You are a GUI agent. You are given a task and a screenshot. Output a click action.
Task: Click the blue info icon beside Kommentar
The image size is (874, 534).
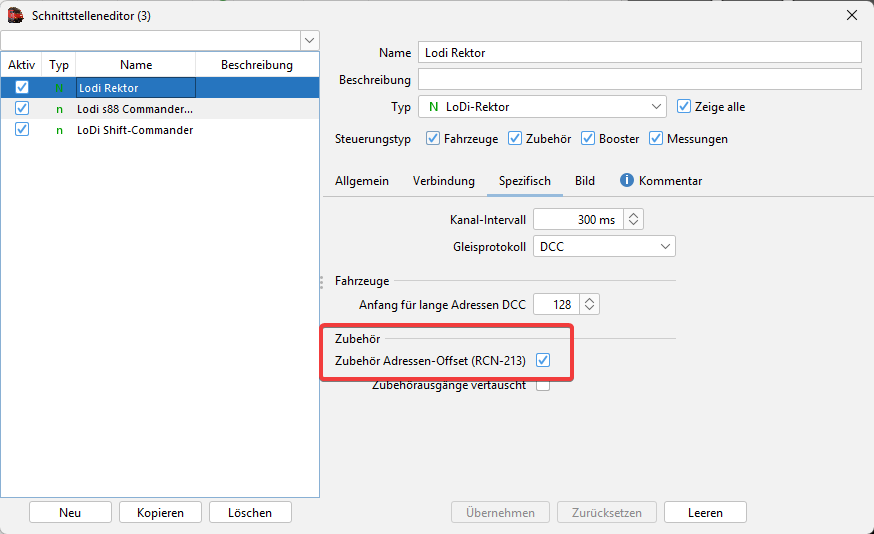pos(627,180)
